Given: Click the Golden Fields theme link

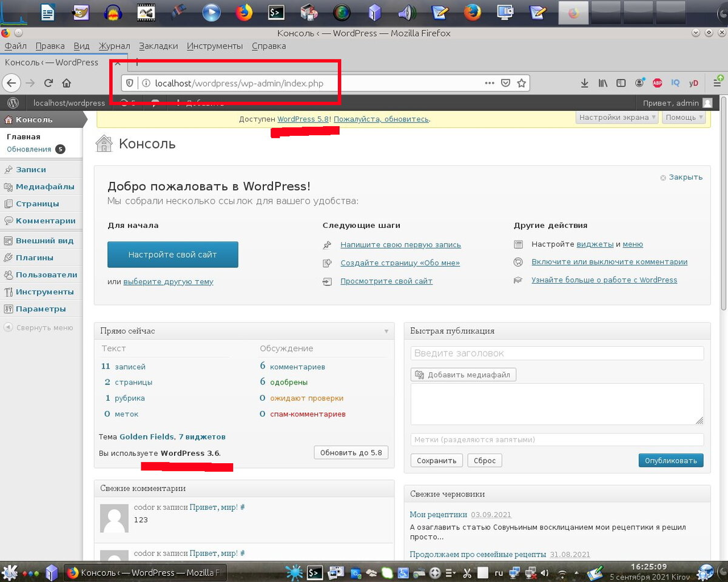Looking at the screenshot, I should (x=147, y=436).
